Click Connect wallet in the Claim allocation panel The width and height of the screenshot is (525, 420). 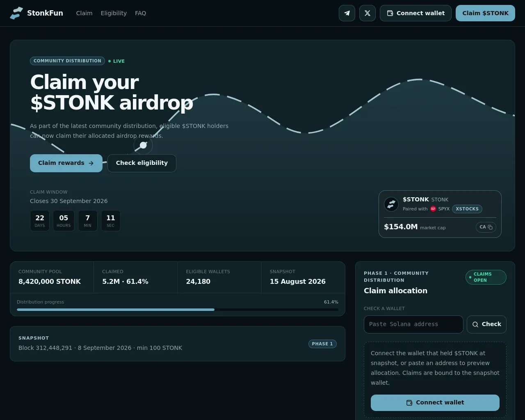[435, 403]
